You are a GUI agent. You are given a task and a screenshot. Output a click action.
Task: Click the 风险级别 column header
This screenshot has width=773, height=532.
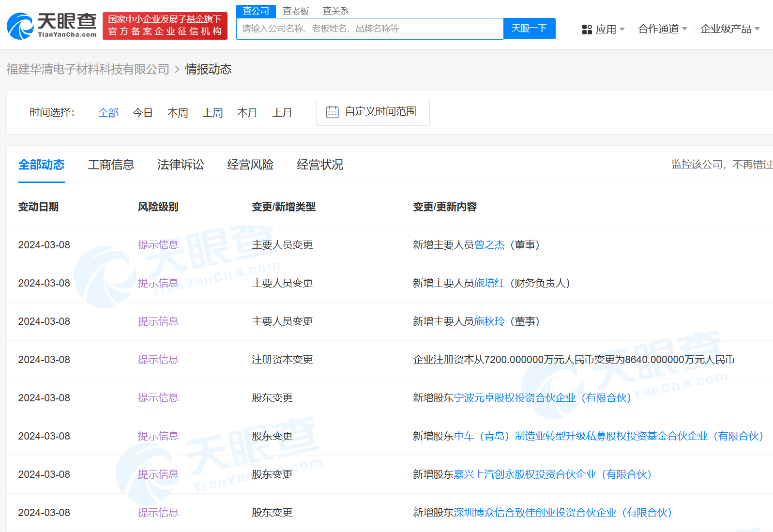tap(158, 207)
